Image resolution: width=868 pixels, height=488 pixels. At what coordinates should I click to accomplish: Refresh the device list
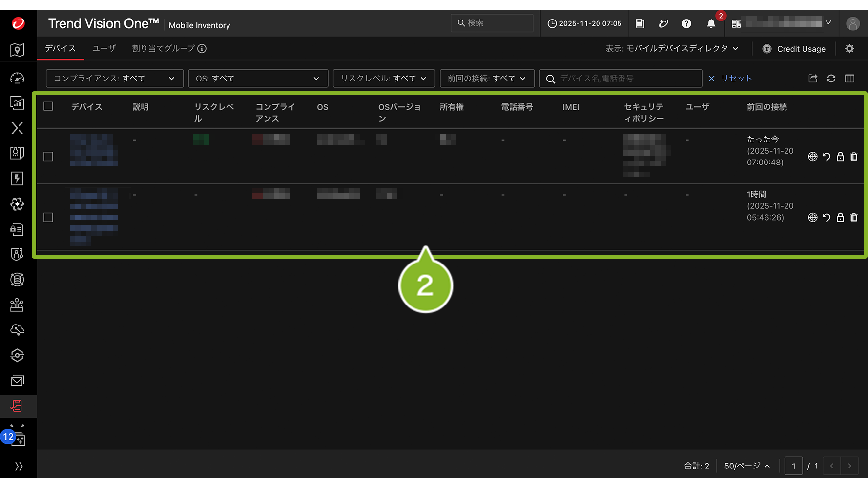(x=831, y=79)
